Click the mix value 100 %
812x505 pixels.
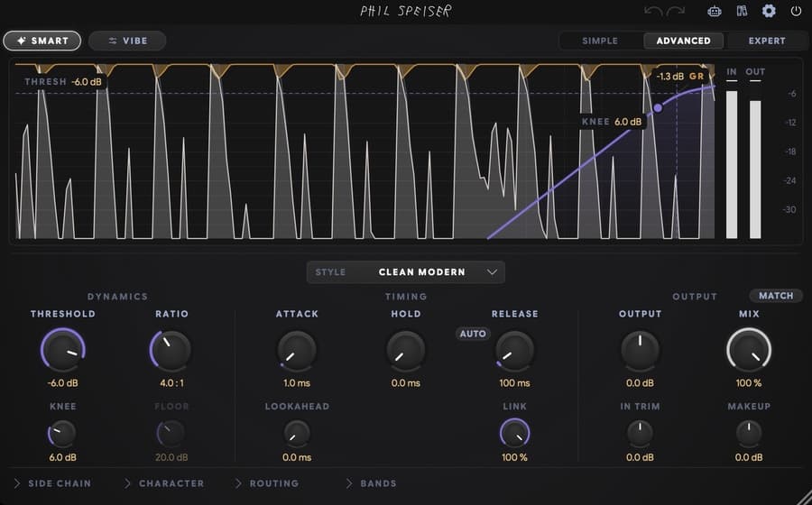749,383
